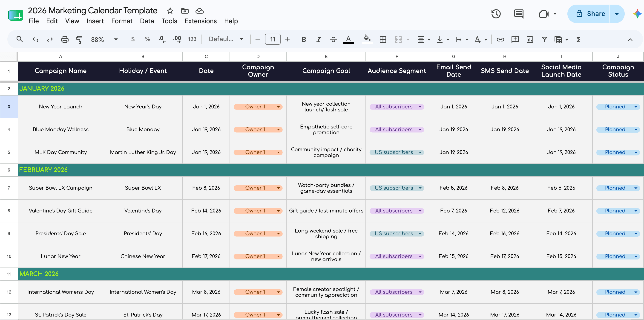Viewport: 644px width, 320px height.
Task: Hide the menus with chevron
Action: click(630, 39)
